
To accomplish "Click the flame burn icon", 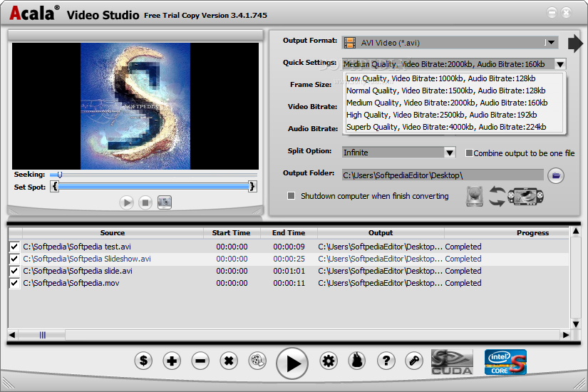I will pyautogui.click(x=357, y=361).
